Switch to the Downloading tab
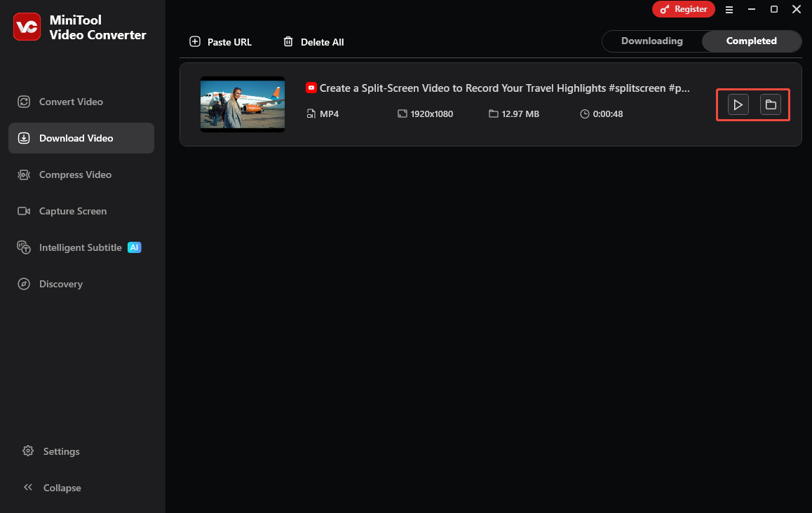 tap(651, 41)
